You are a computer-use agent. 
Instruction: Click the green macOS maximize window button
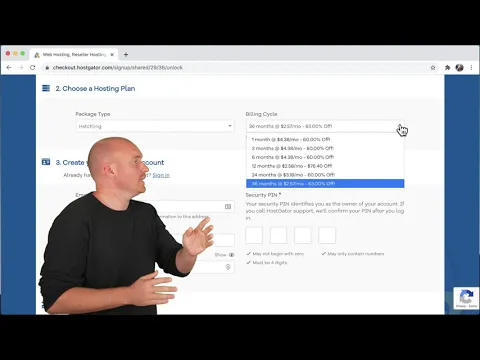tap(23, 53)
